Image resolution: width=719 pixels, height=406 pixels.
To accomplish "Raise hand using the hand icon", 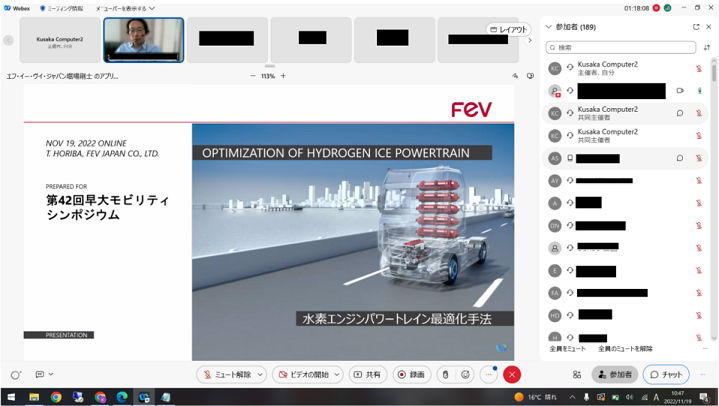I will (445, 375).
